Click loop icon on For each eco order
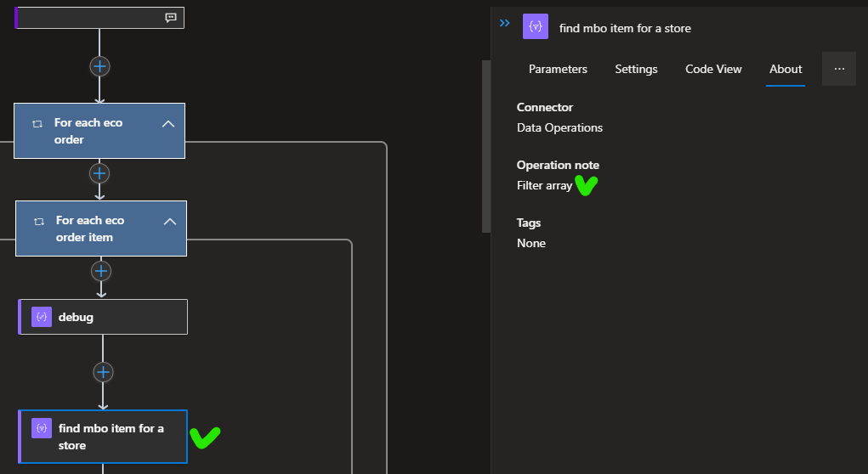 tap(37, 124)
